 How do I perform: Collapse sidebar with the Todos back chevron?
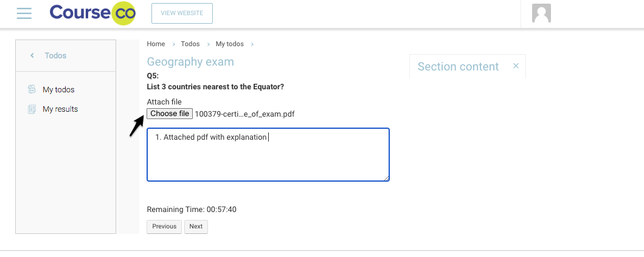(x=32, y=56)
